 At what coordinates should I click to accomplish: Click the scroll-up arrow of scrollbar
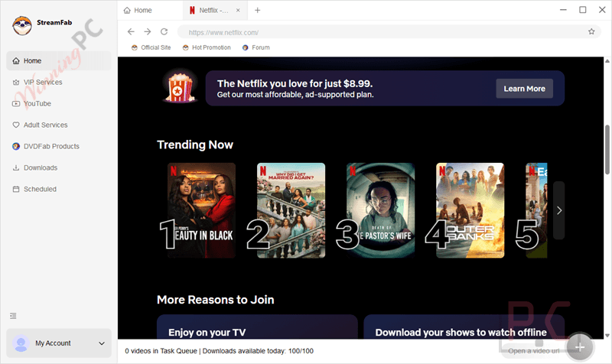[x=607, y=61]
